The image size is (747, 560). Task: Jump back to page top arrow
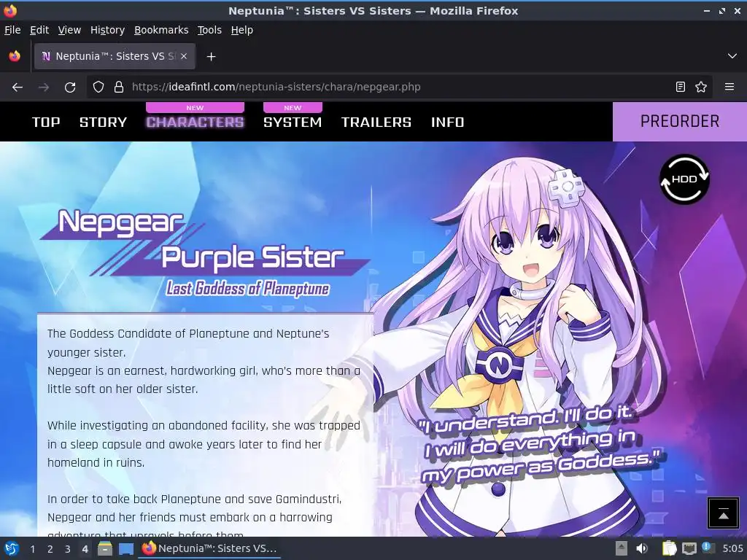[723, 513]
